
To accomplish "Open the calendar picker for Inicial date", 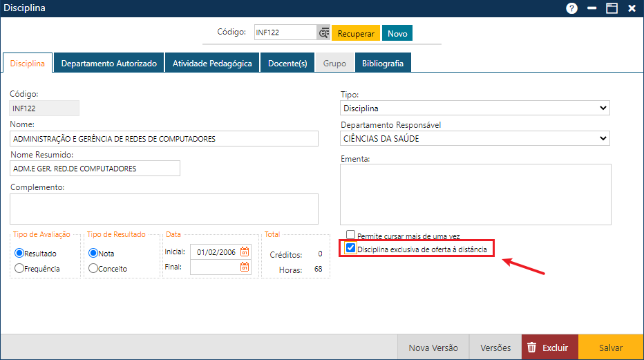I will tap(245, 252).
